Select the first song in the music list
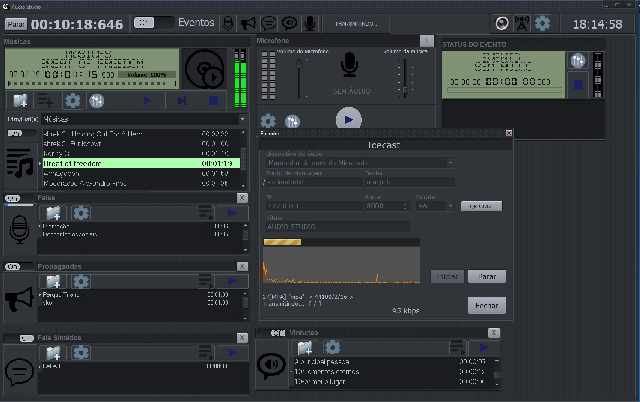Screen dimensions: 640x402 click(x=142, y=133)
